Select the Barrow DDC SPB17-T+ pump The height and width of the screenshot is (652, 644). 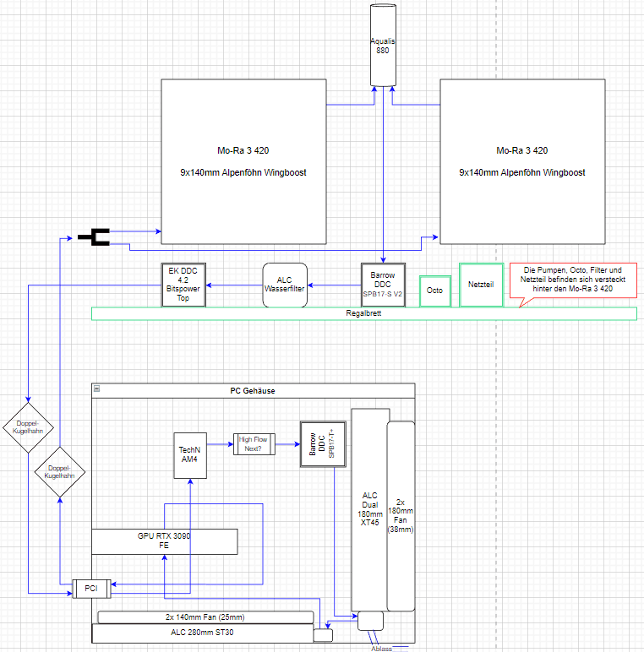coord(323,444)
